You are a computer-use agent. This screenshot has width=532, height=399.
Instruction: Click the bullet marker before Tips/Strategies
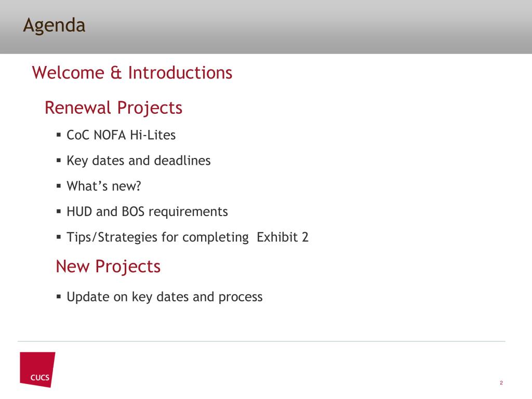[59, 237]
